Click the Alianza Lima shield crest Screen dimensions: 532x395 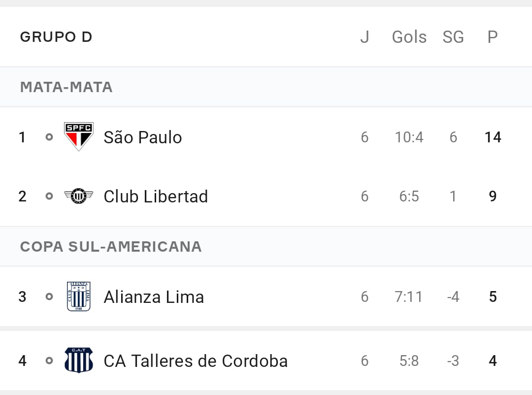(79, 296)
